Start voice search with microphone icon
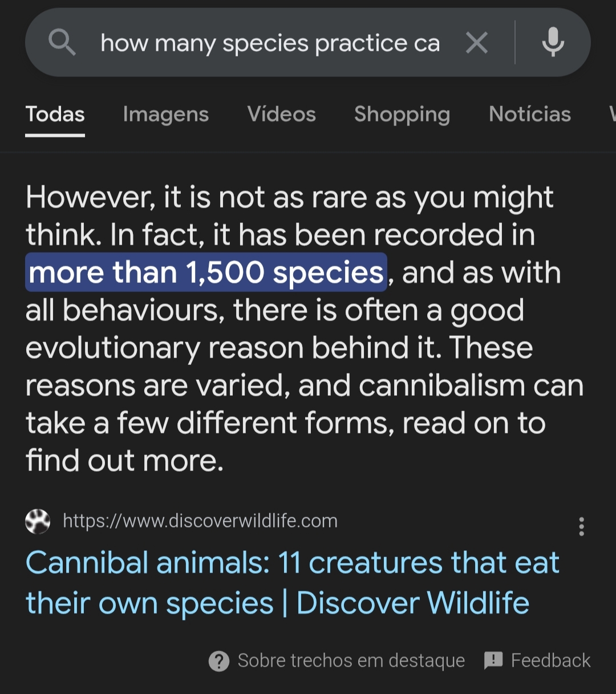The image size is (616, 694). click(x=553, y=42)
